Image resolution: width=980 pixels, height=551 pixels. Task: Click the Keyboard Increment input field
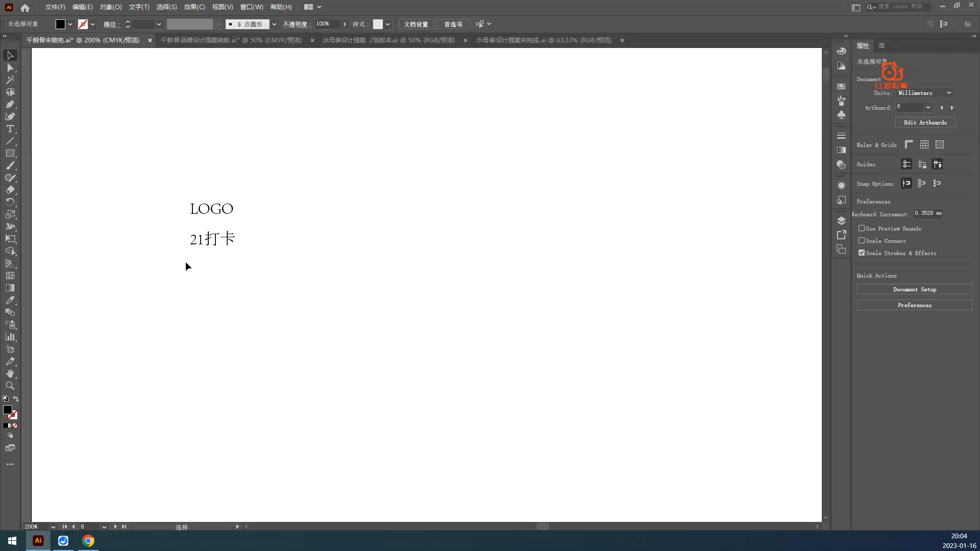point(930,213)
